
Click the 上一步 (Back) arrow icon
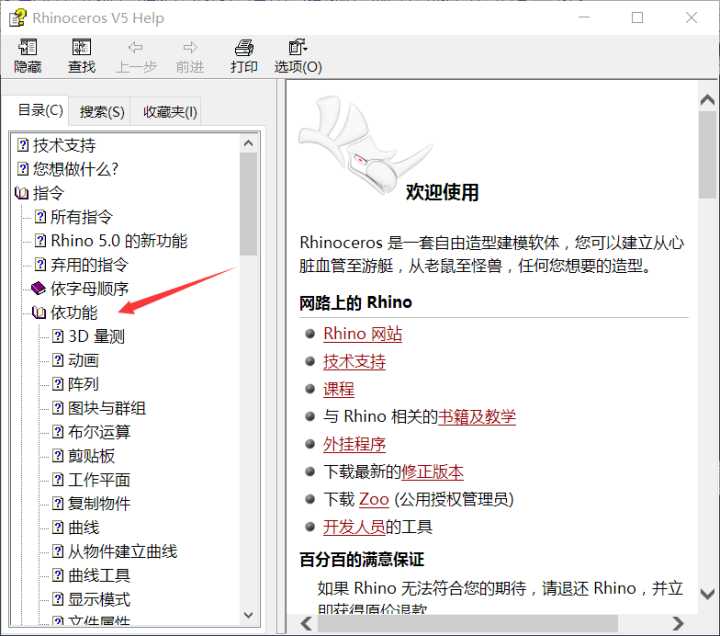[135, 47]
